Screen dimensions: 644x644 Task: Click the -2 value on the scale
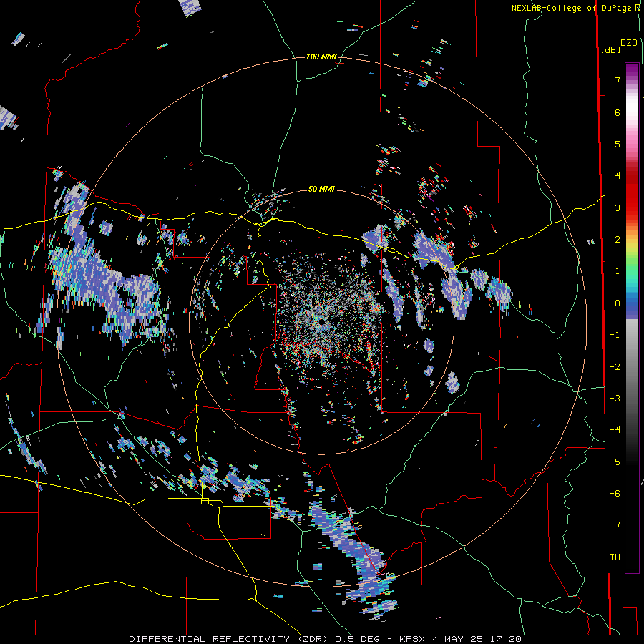(615, 367)
